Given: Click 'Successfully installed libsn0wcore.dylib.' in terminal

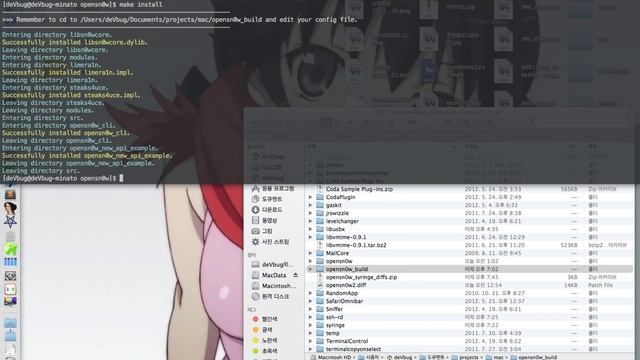Looking at the screenshot, I should [75, 42].
